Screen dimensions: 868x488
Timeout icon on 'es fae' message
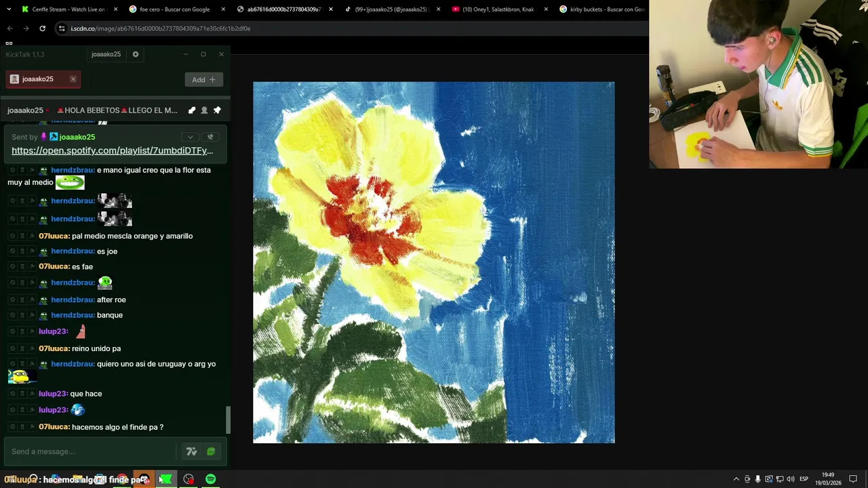click(x=22, y=266)
